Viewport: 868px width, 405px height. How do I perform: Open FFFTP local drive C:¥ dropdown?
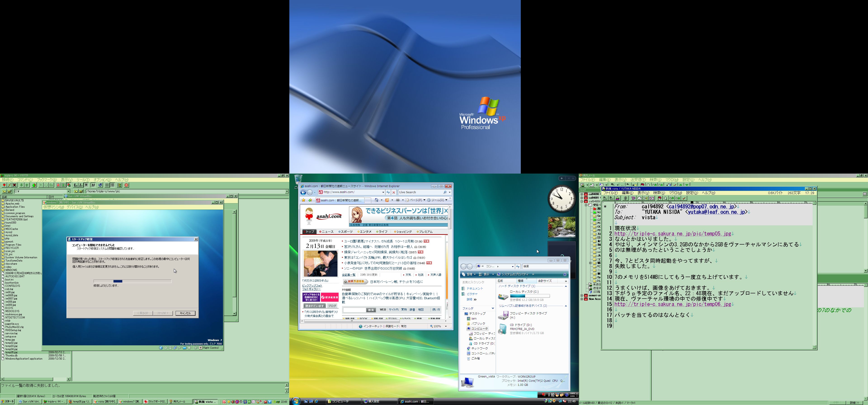68,191
